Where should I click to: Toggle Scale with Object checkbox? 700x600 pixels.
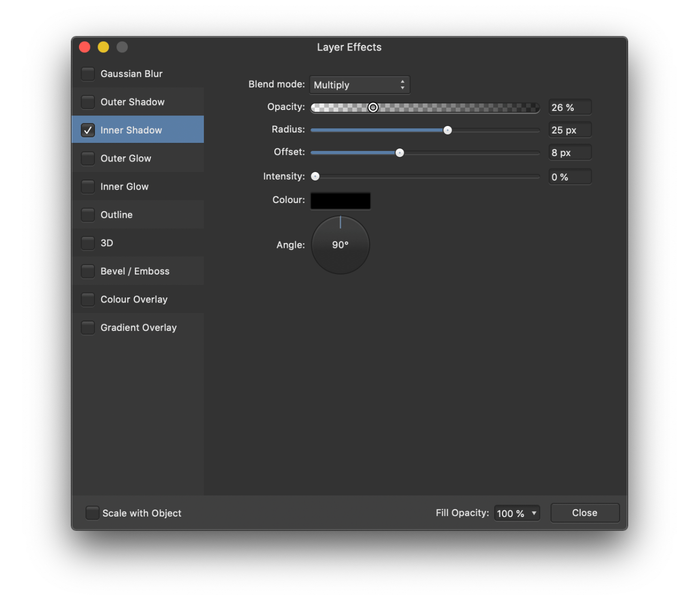[92, 513]
